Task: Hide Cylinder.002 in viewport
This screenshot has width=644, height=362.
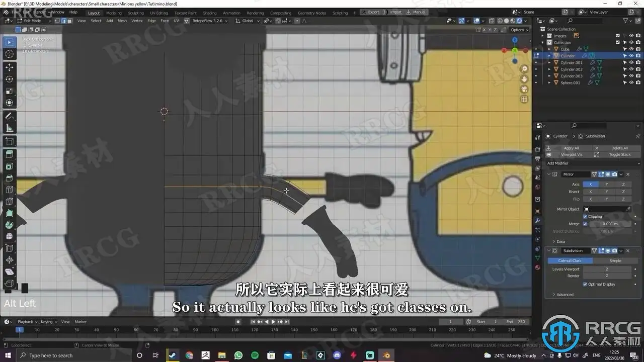Action: pyautogui.click(x=631, y=69)
